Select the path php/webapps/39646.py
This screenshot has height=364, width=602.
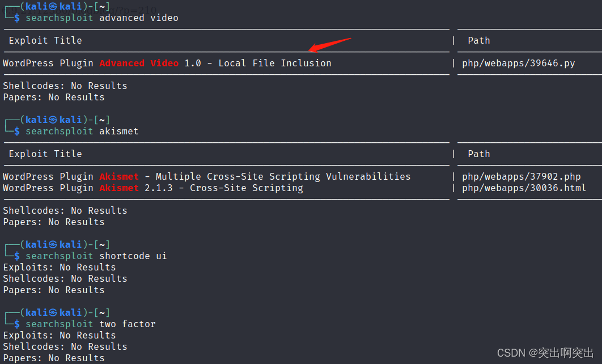(x=518, y=64)
